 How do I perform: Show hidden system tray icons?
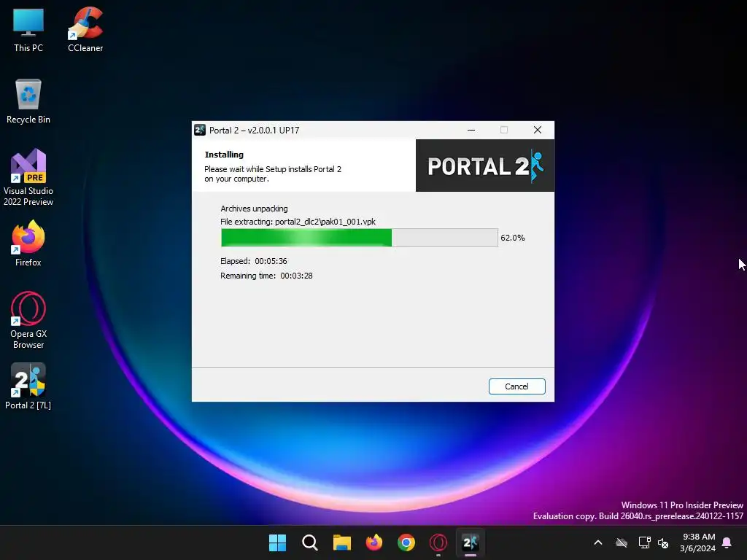[x=598, y=542]
